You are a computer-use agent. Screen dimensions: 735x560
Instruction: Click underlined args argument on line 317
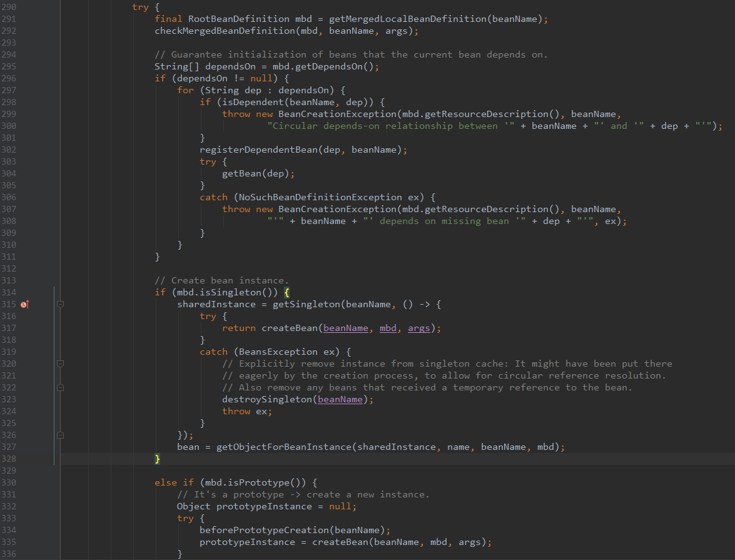point(419,328)
